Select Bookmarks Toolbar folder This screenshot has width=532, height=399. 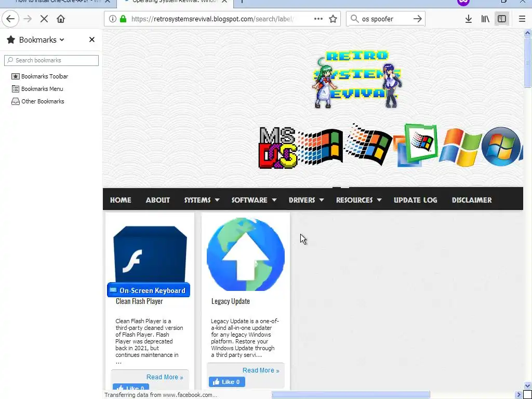(x=39, y=76)
